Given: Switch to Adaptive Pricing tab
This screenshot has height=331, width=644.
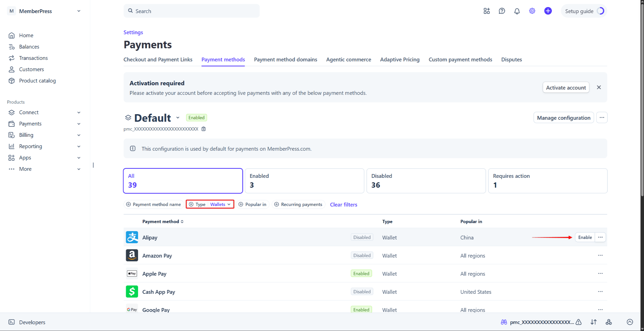Looking at the screenshot, I should pyautogui.click(x=400, y=60).
